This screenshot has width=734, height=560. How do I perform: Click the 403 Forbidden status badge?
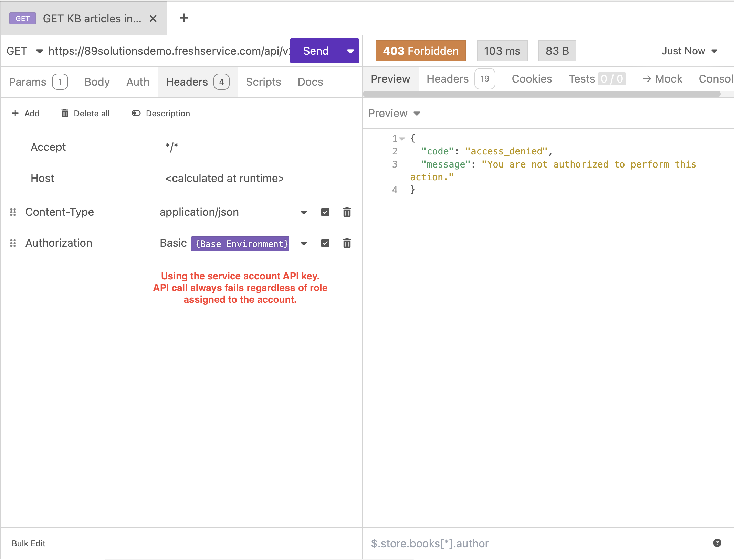[421, 51]
